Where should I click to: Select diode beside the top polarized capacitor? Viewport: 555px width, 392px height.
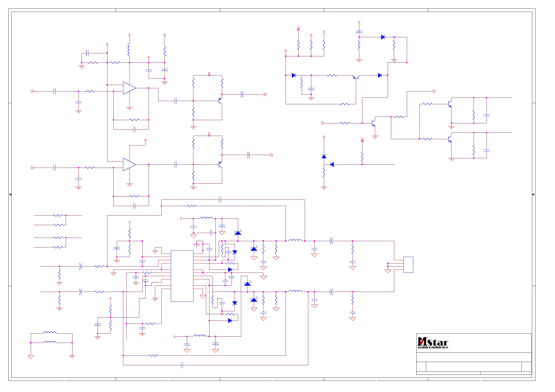[383, 37]
